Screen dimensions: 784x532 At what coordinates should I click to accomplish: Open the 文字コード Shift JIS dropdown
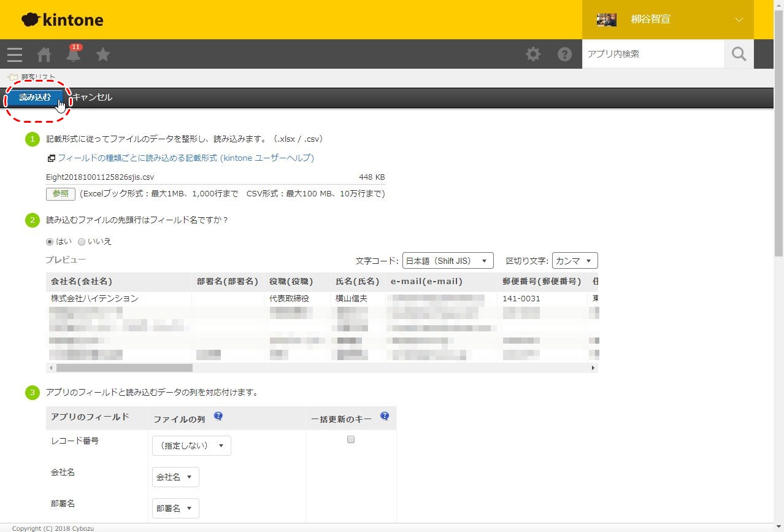[x=448, y=261]
